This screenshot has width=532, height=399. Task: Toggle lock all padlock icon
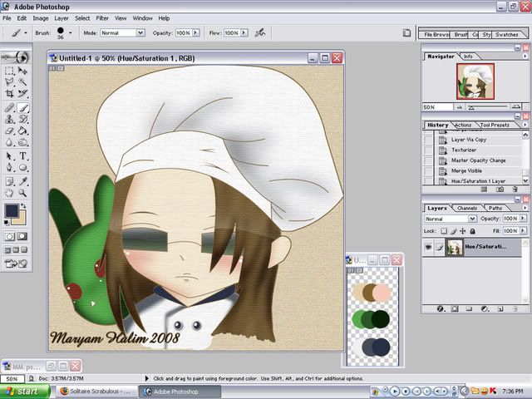point(472,231)
